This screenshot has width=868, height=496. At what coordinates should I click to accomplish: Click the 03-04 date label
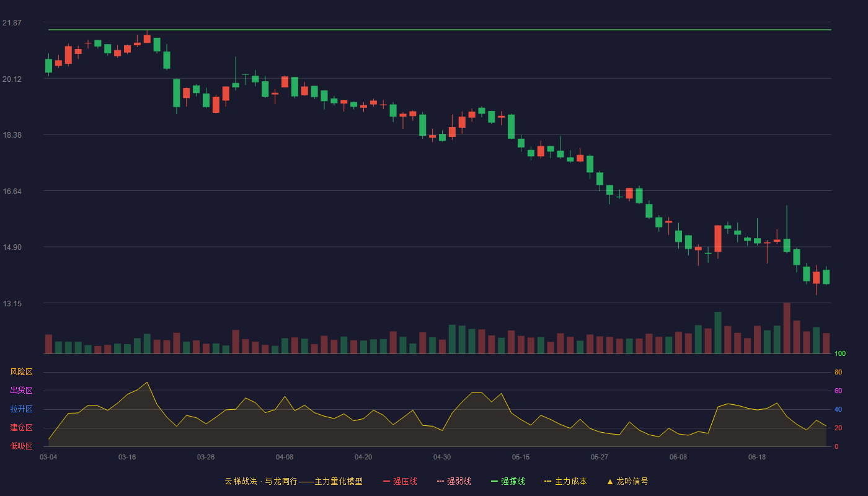point(48,457)
